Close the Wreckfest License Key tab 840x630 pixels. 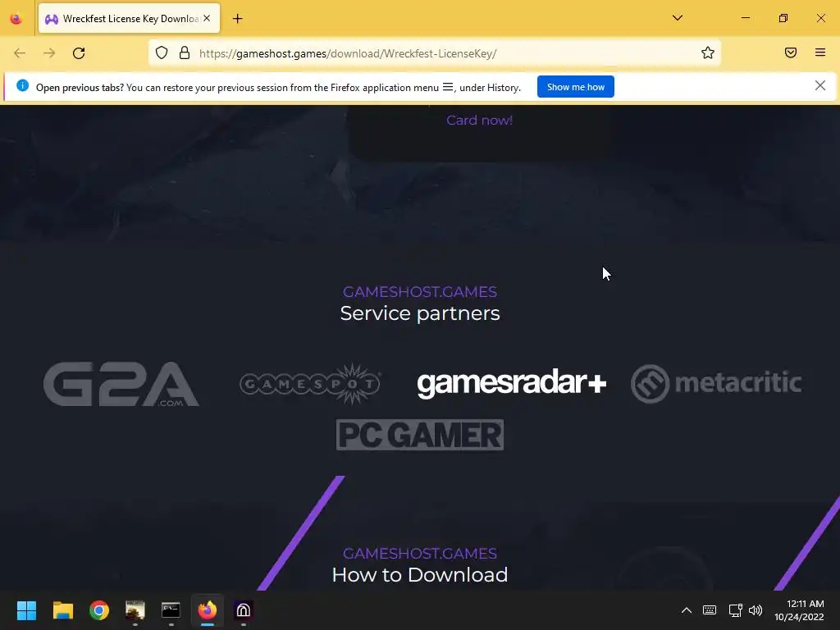[x=207, y=18]
